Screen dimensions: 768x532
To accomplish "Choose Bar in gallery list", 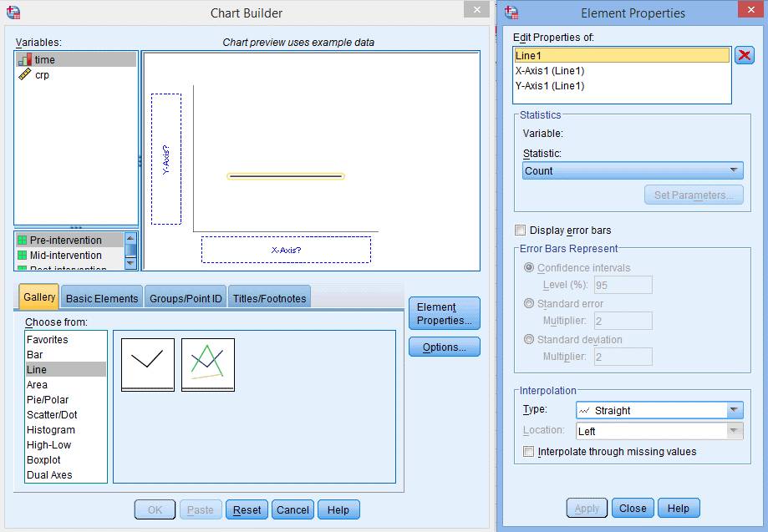I will tap(66, 354).
